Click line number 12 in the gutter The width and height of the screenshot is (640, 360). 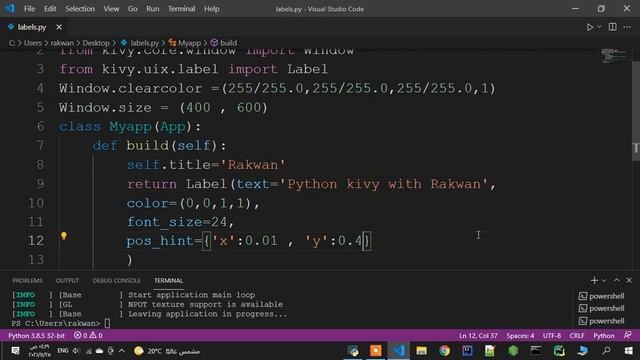click(x=36, y=241)
